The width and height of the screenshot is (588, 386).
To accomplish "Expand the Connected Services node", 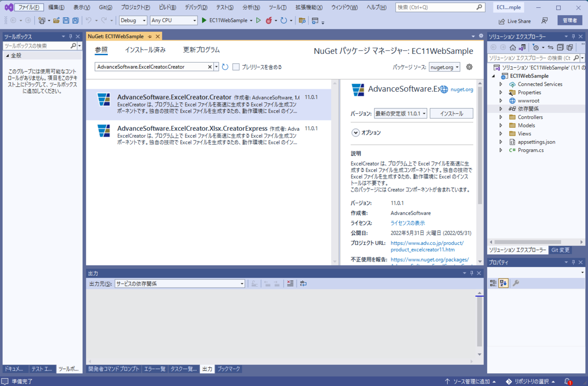I will tap(501, 84).
